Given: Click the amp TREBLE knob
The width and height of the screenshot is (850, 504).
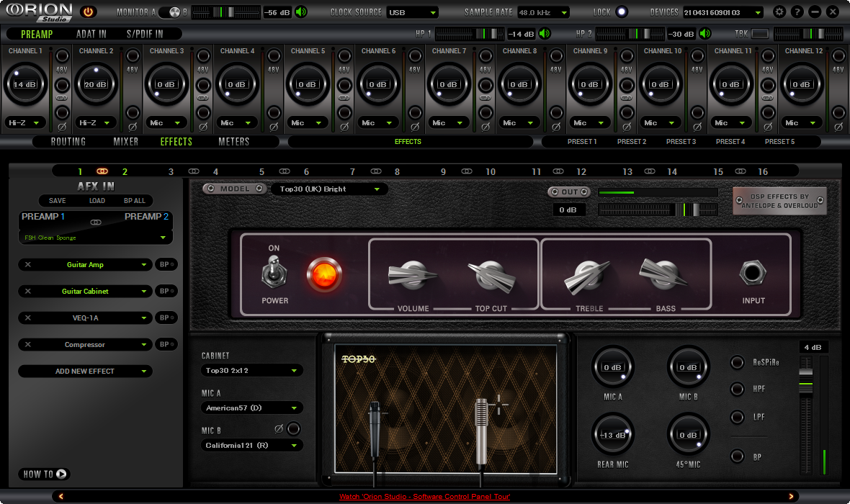Looking at the screenshot, I should pyautogui.click(x=588, y=276).
